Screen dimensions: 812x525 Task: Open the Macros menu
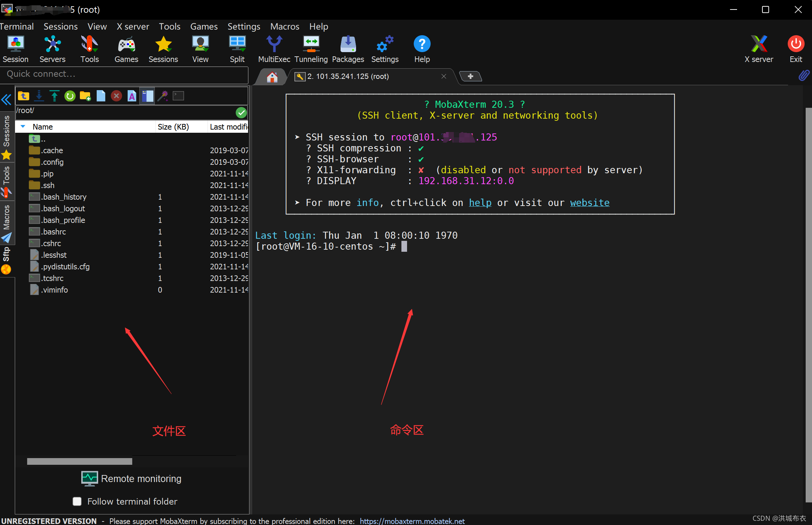pos(284,26)
